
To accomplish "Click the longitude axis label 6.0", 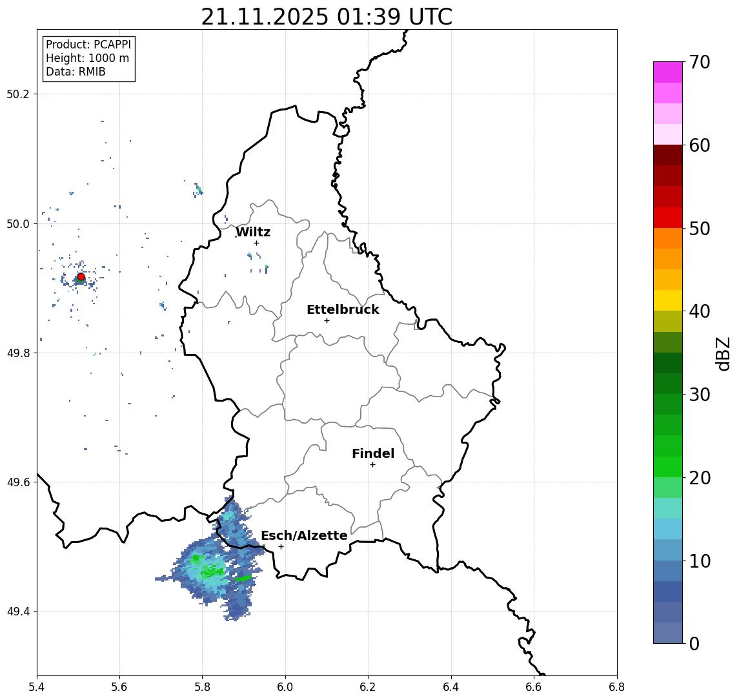I will coord(285,687).
